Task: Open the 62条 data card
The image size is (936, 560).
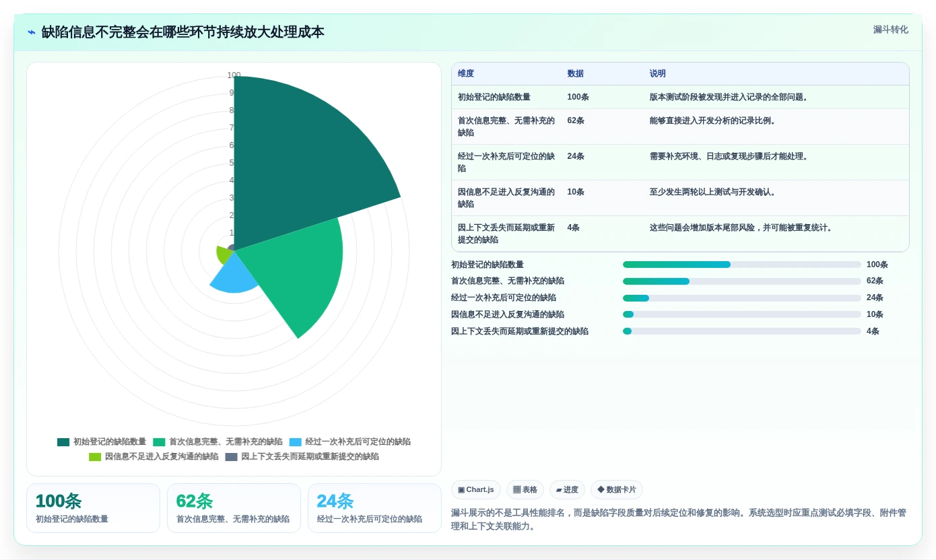Action: coord(234,508)
